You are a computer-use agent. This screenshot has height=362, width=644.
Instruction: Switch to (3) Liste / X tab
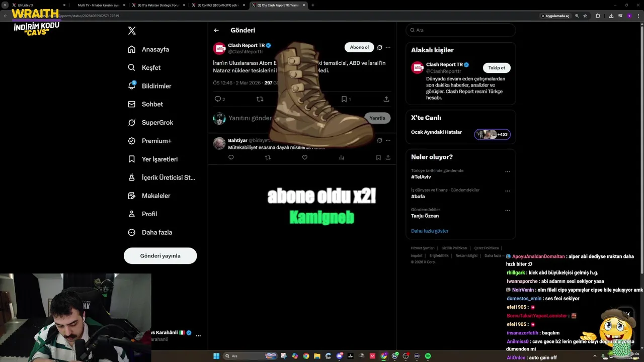point(39,5)
